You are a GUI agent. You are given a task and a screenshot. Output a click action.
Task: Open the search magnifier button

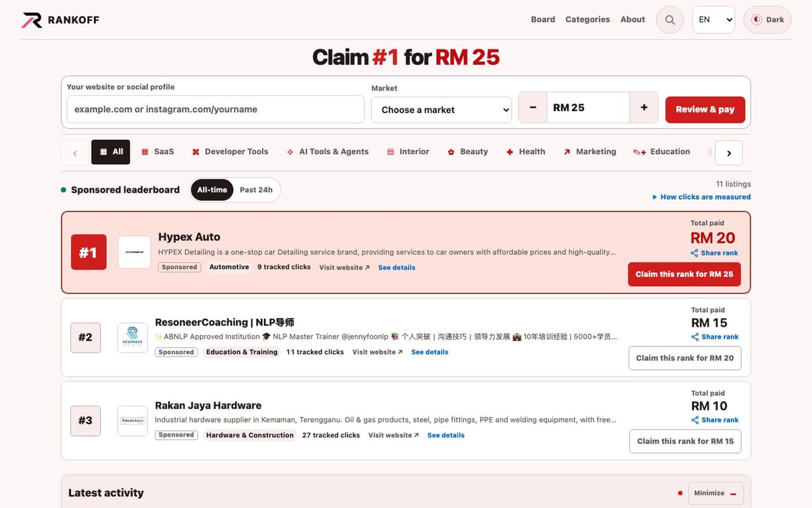coord(670,20)
